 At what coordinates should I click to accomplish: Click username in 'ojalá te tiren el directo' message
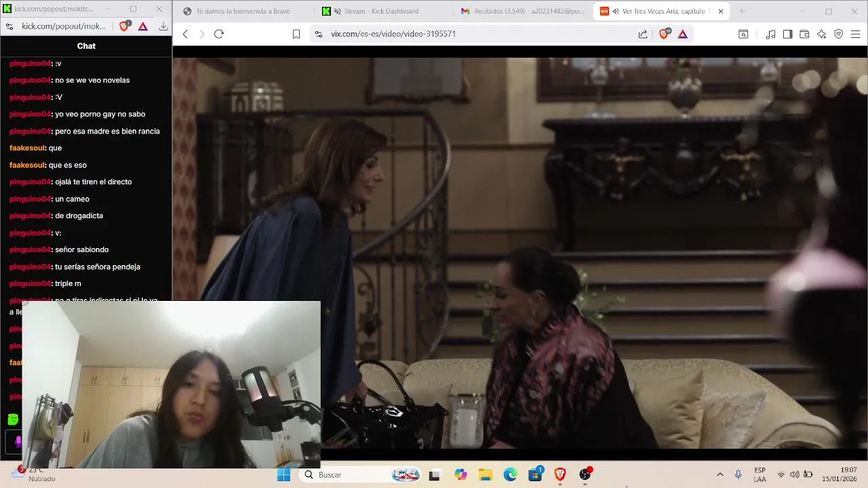(x=31, y=182)
